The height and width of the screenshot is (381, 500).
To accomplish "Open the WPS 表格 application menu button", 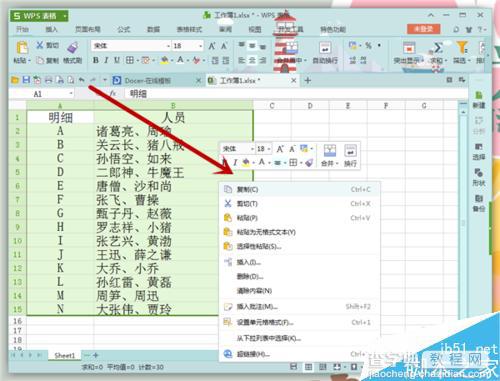I will (x=39, y=16).
